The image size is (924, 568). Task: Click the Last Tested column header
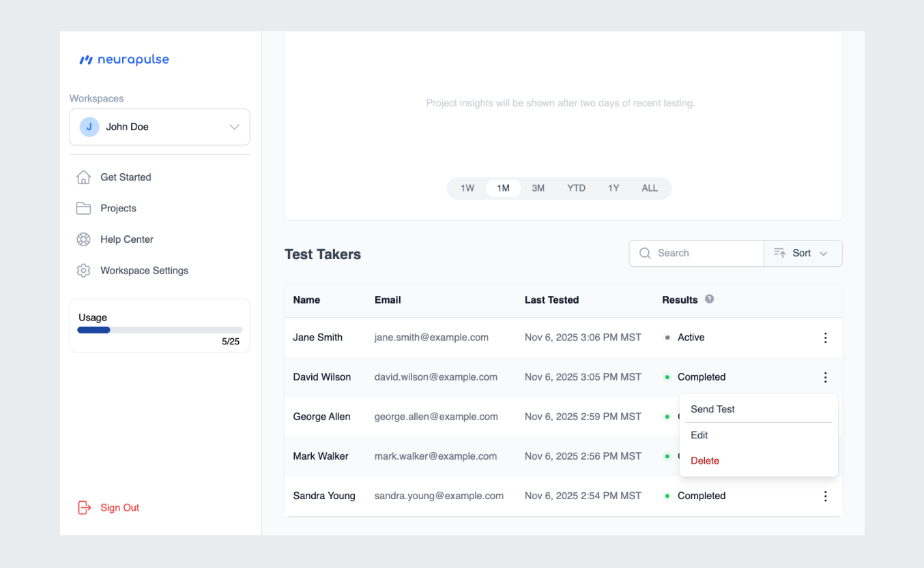pos(551,300)
